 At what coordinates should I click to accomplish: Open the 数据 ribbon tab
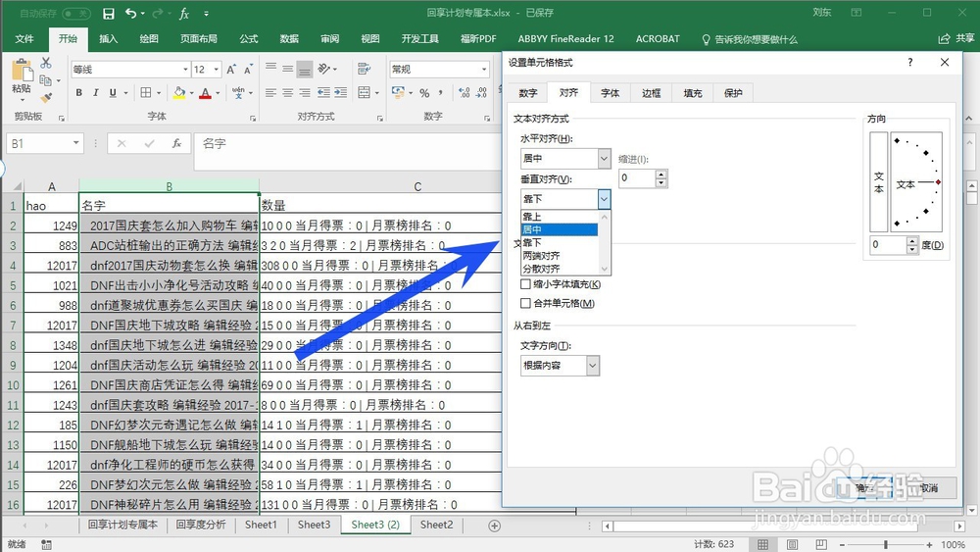[289, 39]
